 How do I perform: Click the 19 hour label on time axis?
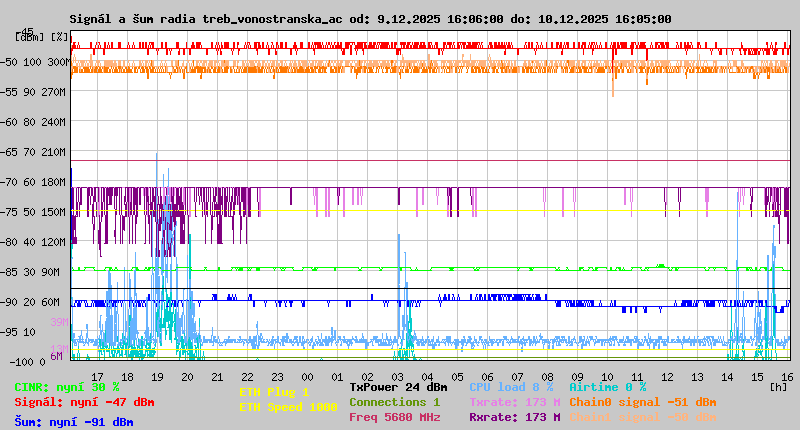157,376
